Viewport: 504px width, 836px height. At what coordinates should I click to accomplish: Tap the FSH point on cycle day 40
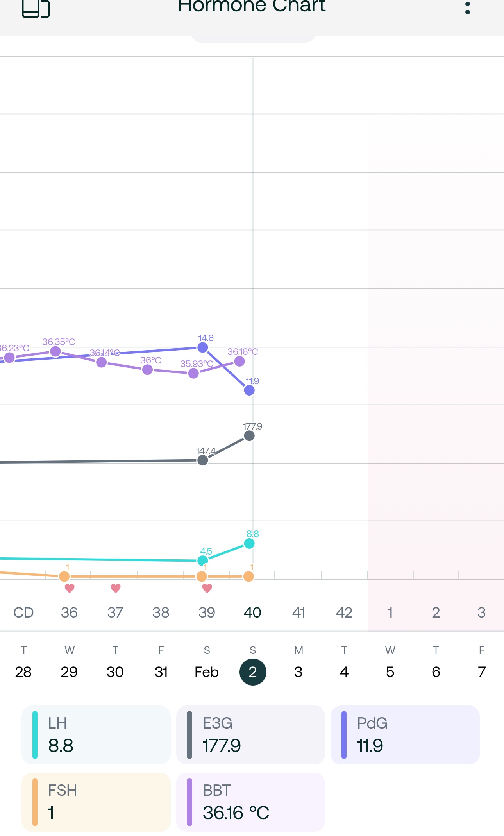pyautogui.click(x=248, y=576)
